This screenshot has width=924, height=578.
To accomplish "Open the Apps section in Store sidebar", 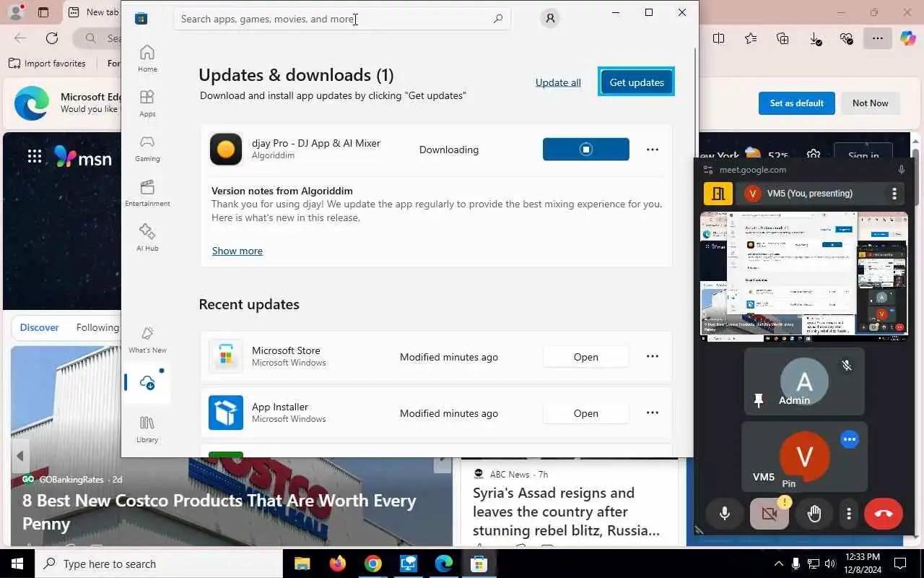I will (147, 103).
